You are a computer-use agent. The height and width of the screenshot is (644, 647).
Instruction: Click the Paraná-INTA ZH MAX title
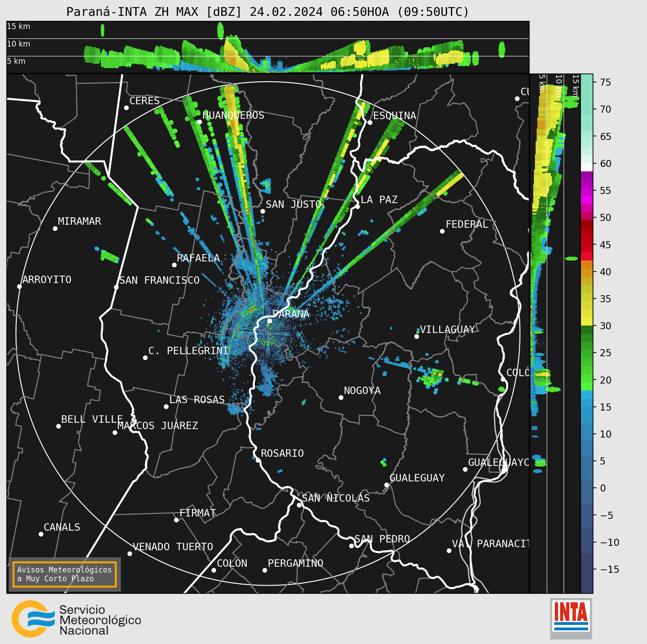click(x=267, y=12)
